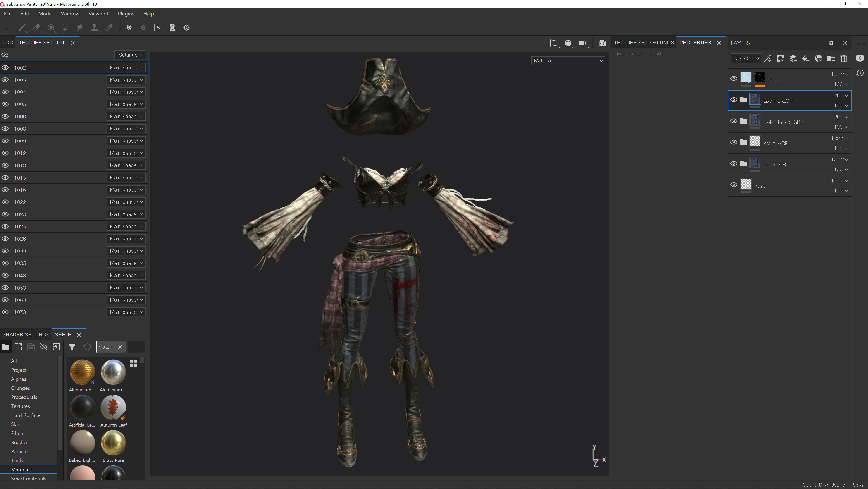This screenshot has height=489, width=868.
Task: Pick the Material picker eyedropper tool
Action: 109,28
